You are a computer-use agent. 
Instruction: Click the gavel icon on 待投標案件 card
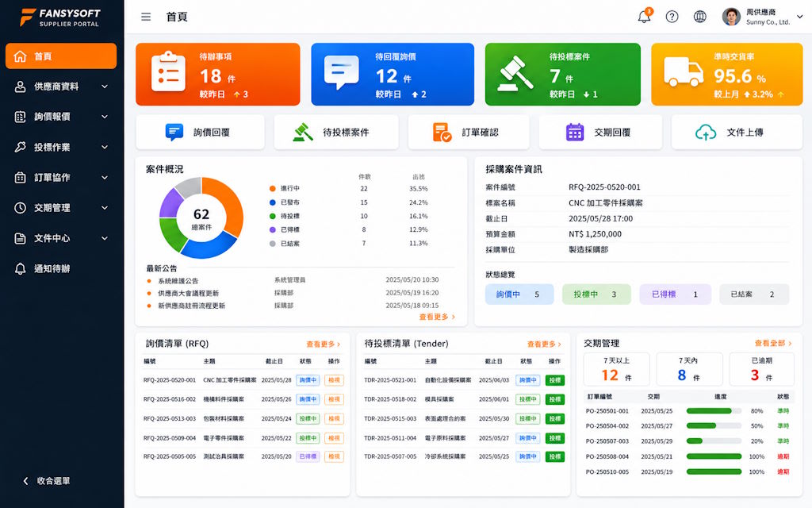515,74
